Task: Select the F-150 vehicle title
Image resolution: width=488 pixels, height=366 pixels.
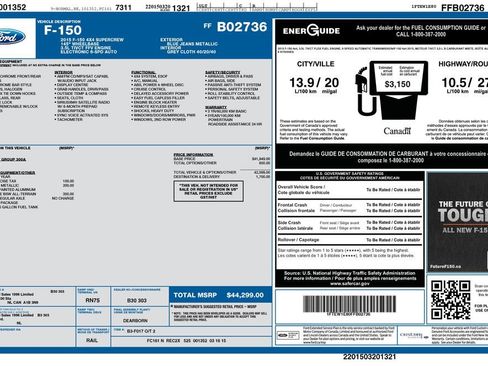Action: point(63,30)
